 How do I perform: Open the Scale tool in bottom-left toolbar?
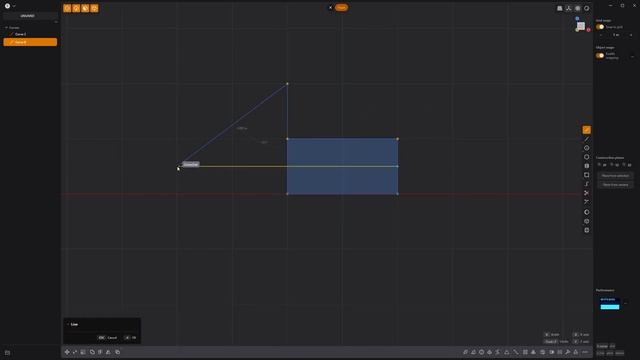click(83, 352)
